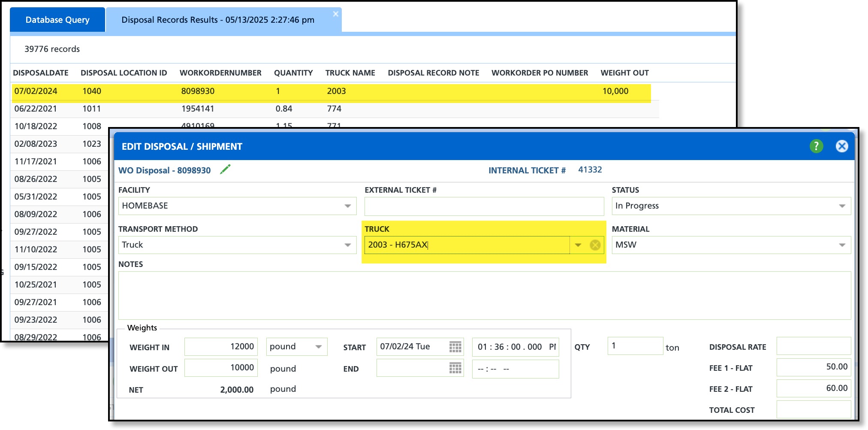The width and height of the screenshot is (868, 430).
Task: Open the Weight In unit dropdown
Action: [x=318, y=347]
